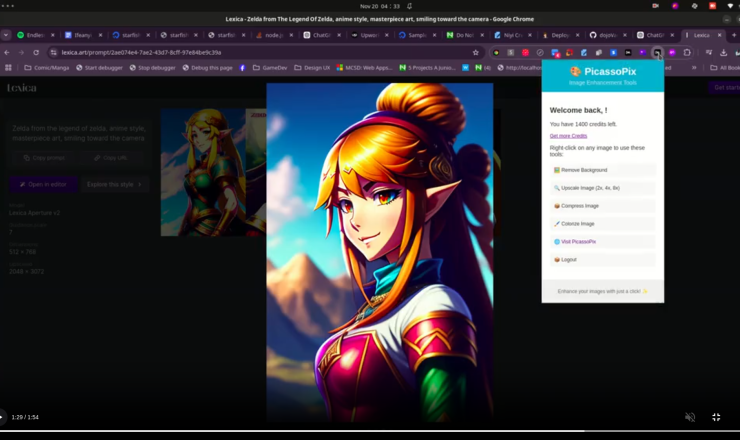Open the blonde Zelda thumbnail image
This screenshot has height=440, width=740.
coord(203,172)
